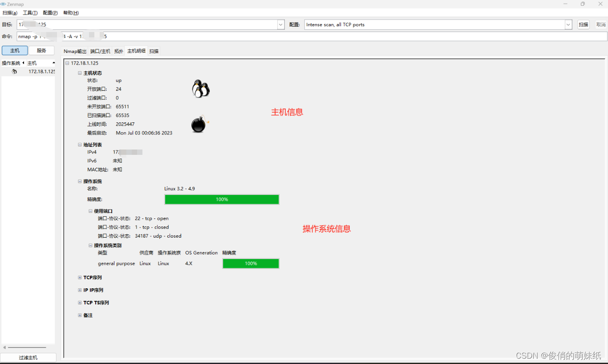The image size is (608, 364).
Task: Open the 扫描(a) menu
Action: pos(10,13)
